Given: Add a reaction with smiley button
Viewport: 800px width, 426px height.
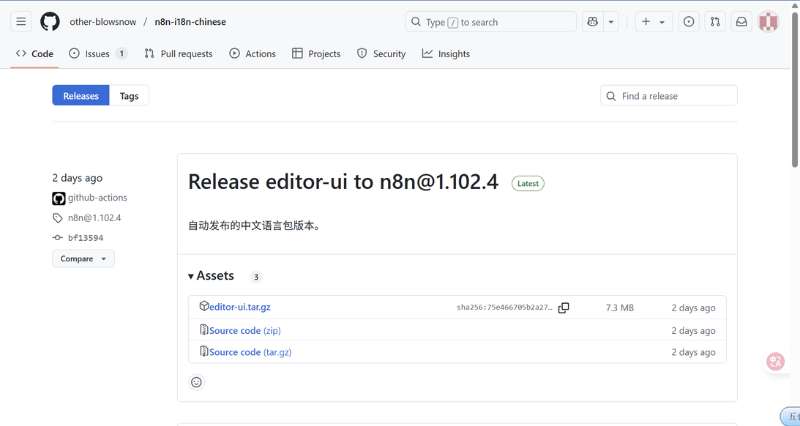Looking at the screenshot, I should (196, 382).
